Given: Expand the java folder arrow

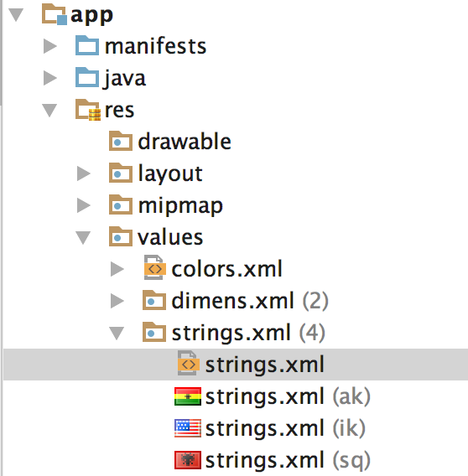Looking at the screenshot, I should 49,78.
